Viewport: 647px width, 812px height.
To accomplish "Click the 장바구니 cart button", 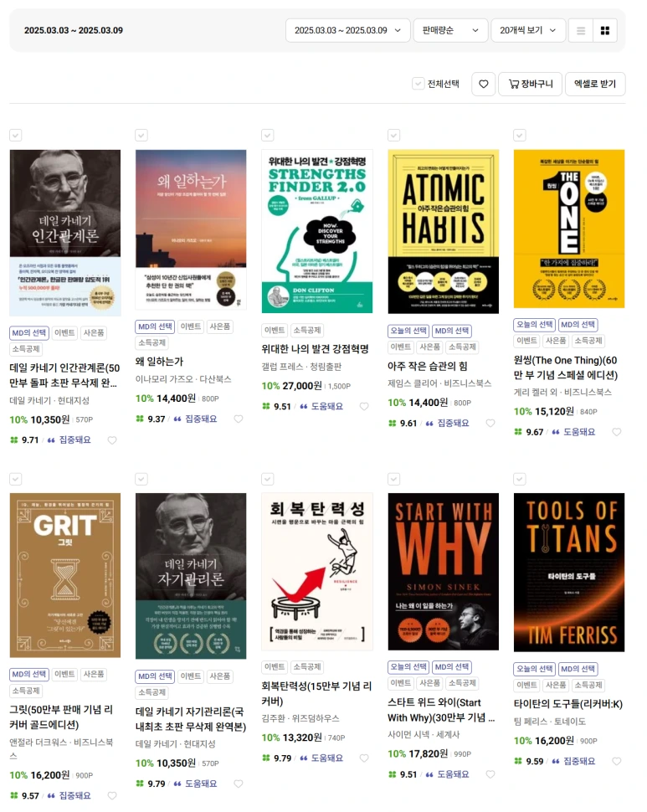I will [x=531, y=84].
